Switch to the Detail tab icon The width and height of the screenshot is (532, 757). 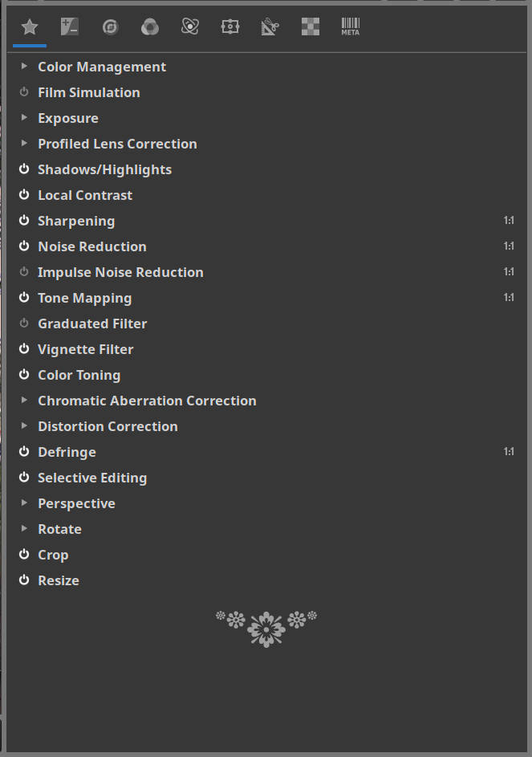pos(110,27)
